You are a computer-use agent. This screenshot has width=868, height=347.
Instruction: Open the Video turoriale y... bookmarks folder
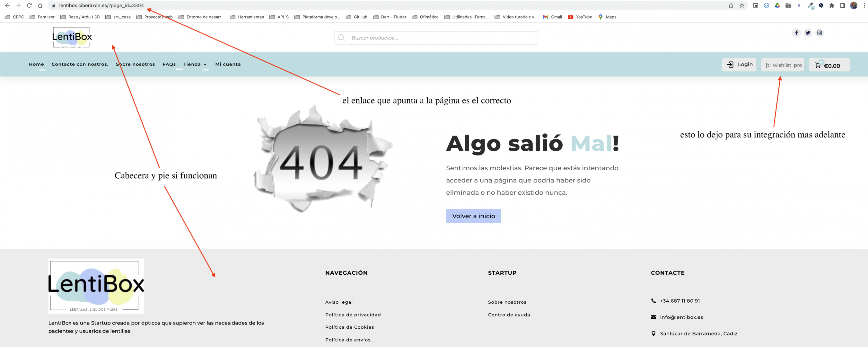coord(516,17)
